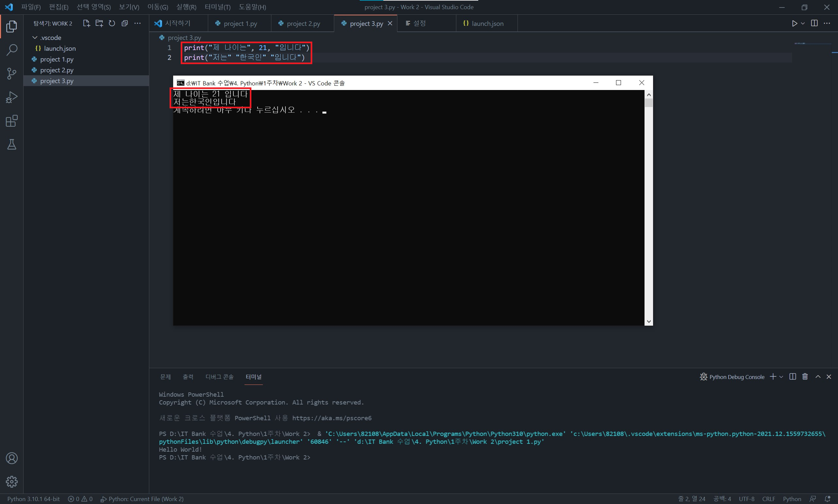Open project 1.py in Explorer

pyautogui.click(x=57, y=60)
